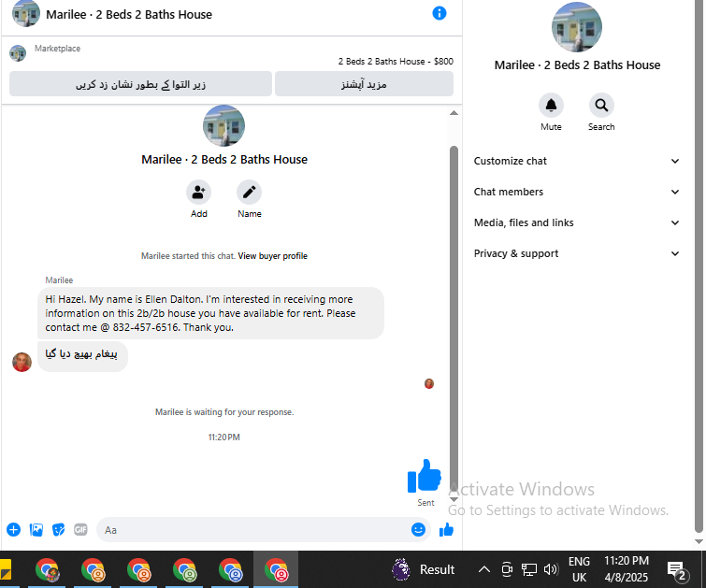This screenshot has width=706, height=588.
Task: Open third Chrome window in taskbar
Action: coord(138,569)
